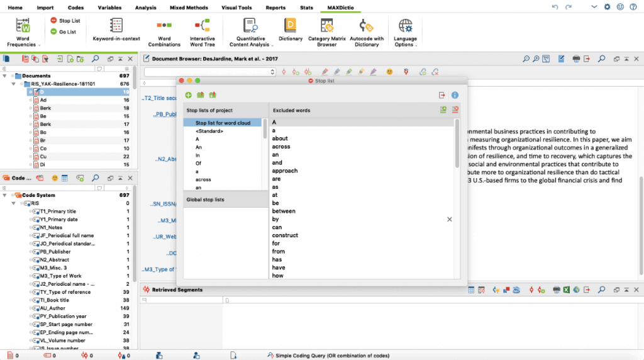Viewport: 644px width, 360px height.
Task: Click add-word icon beside Excluded words
Action: point(443,110)
